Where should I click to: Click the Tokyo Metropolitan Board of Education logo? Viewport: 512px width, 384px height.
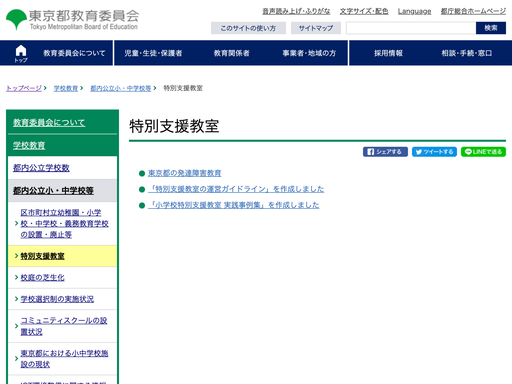(x=72, y=20)
